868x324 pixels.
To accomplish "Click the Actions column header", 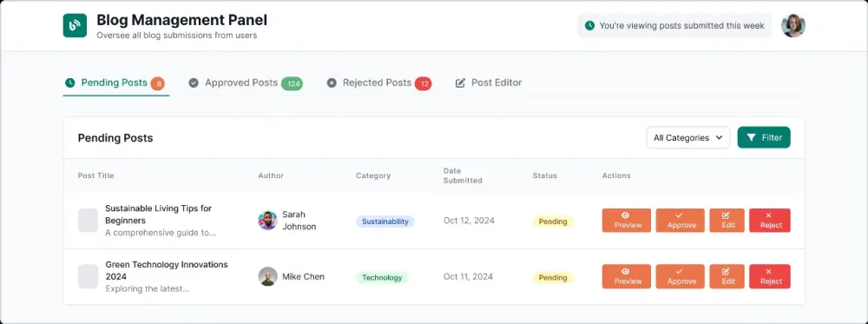I will point(616,175).
